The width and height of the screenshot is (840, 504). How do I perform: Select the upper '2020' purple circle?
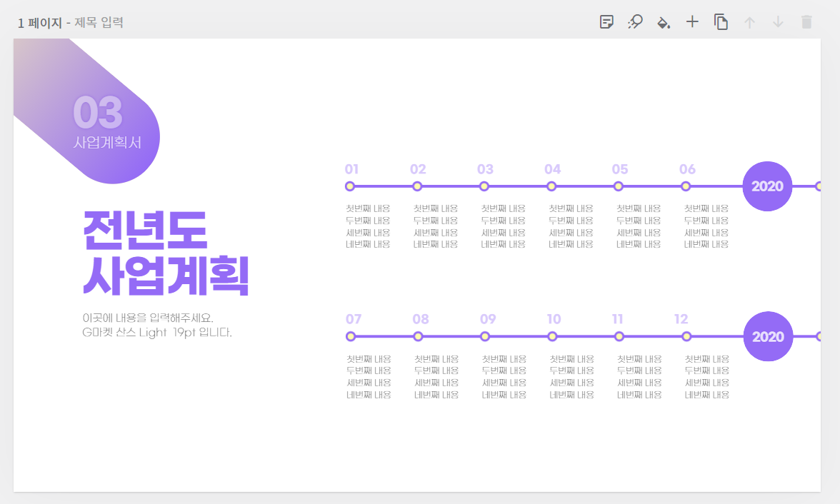coord(767,186)
